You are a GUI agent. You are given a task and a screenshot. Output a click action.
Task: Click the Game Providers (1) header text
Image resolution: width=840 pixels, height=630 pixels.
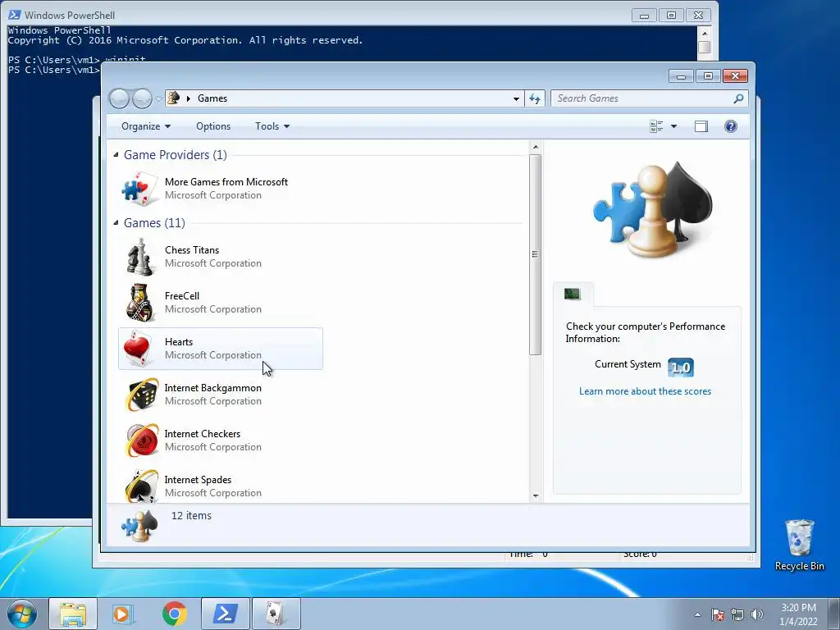pyautogui.click(x=176, y=155)
